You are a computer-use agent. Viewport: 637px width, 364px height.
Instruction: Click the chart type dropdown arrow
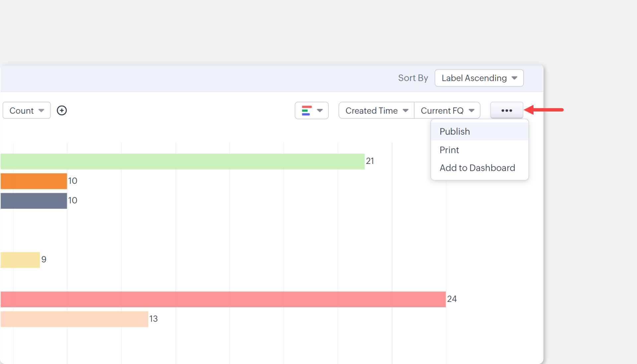(320, 110)
